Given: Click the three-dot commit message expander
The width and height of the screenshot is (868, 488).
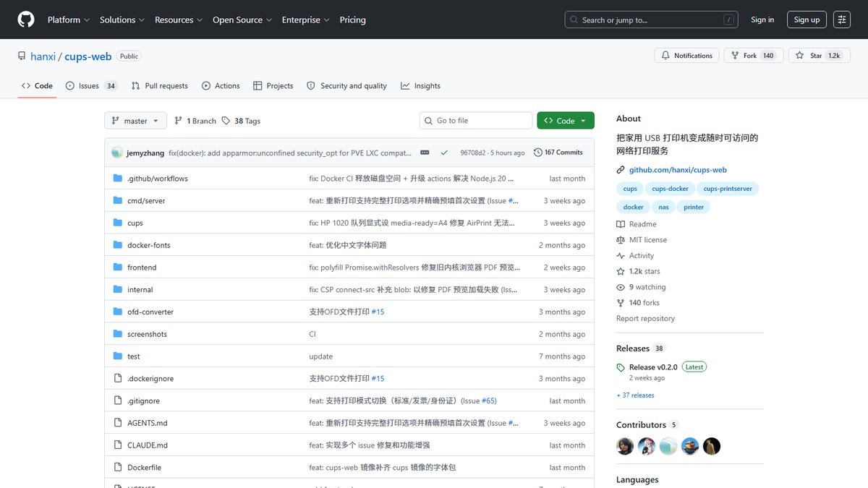Looking at the screenshot, I should (425, 153).
